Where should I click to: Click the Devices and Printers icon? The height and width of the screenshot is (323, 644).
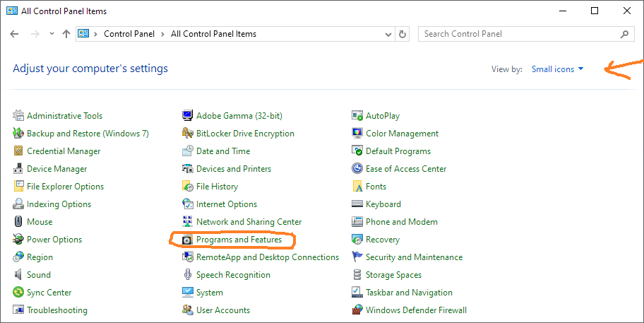click(x=188, y=168)
